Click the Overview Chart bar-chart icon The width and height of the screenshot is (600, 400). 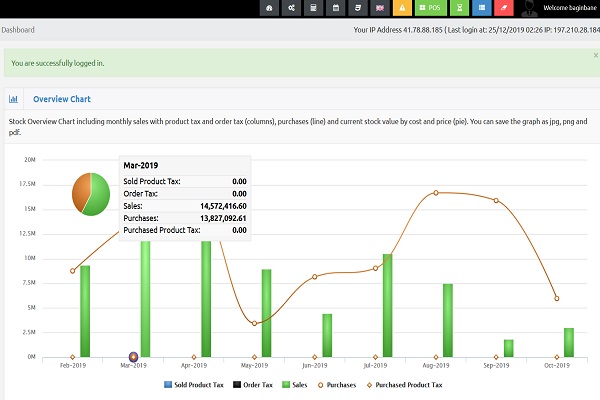(14, 99)
